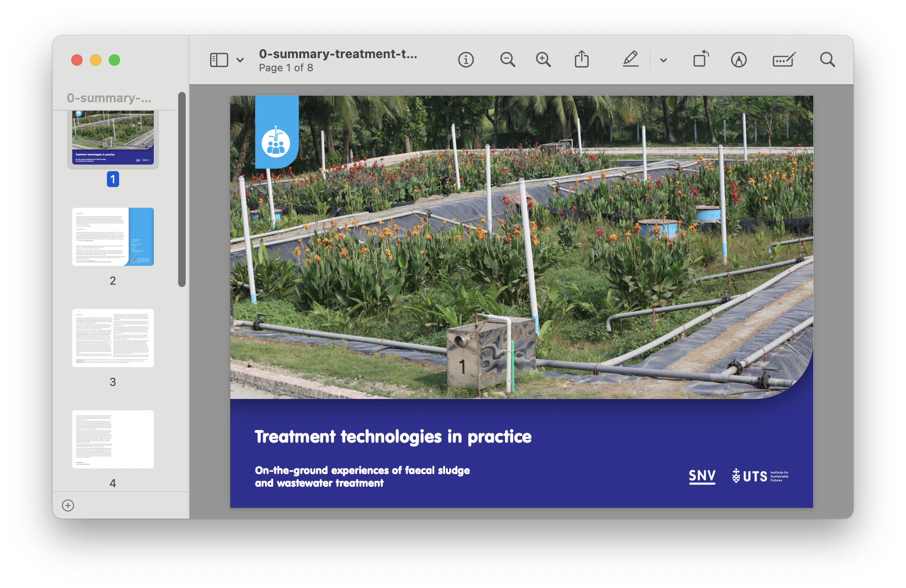The height and width of the screenshot is (588, 906).
Task: Open page 4 thumbnail
Action: [x=113, y=439]
